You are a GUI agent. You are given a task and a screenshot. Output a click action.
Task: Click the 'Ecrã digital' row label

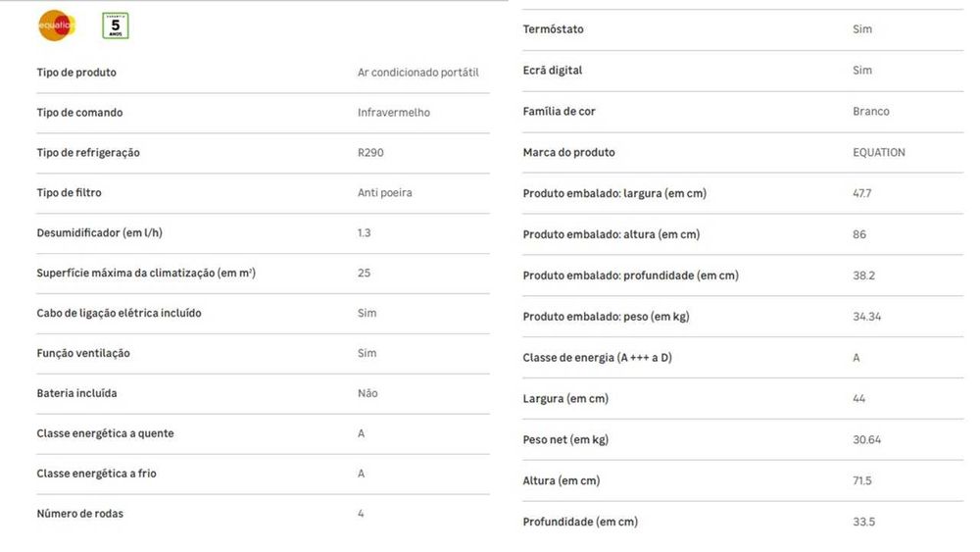tap(553, 71)
